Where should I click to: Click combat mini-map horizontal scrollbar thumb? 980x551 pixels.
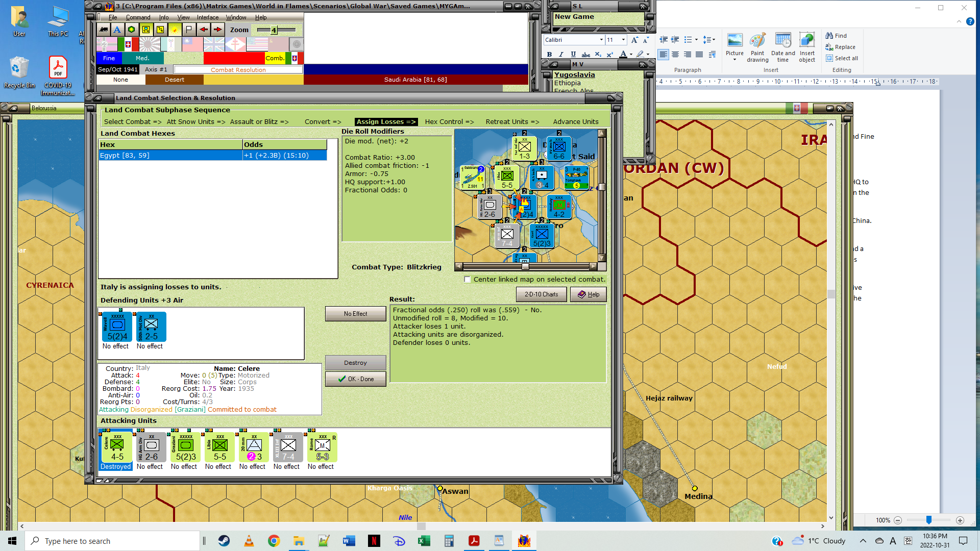[525, 266]
